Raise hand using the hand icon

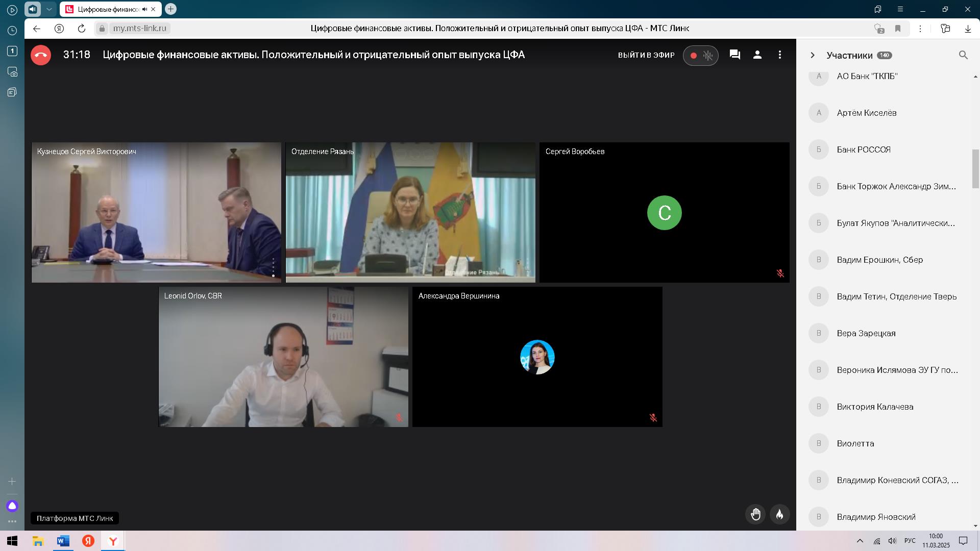755,514
